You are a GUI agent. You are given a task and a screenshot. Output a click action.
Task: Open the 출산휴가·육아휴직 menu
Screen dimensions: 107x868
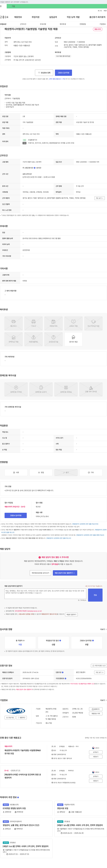98,17
